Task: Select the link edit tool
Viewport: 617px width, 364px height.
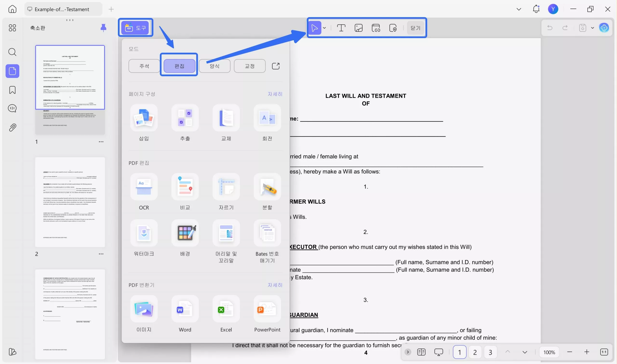Action: pos(376,28)
